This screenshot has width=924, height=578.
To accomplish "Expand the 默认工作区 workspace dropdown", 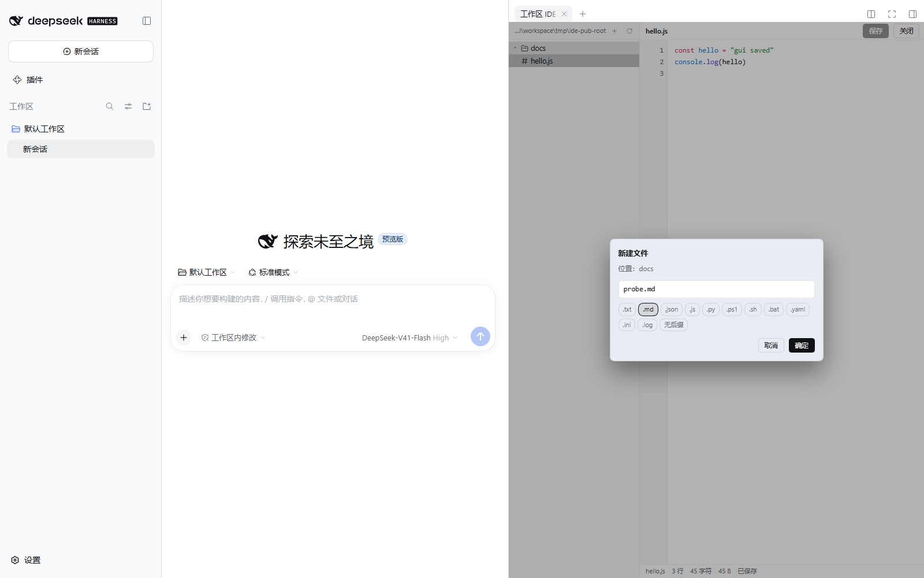I will [x=207, y=272].
